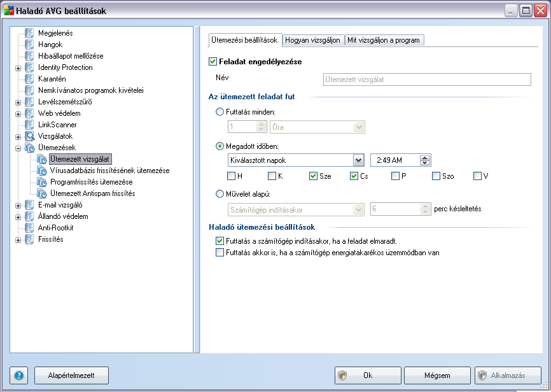551x392 pixels.
Task: Click the Karantén icon
Action: [x=29, y=79]
